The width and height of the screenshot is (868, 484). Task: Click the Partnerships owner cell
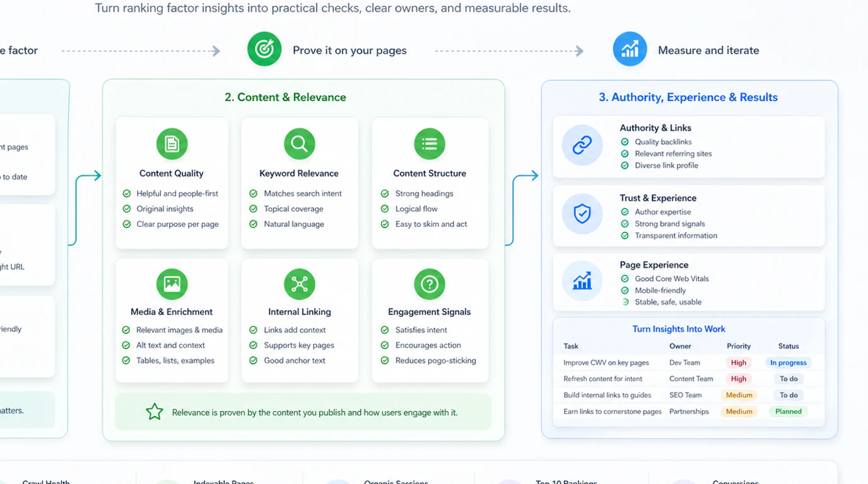point(689,412)
